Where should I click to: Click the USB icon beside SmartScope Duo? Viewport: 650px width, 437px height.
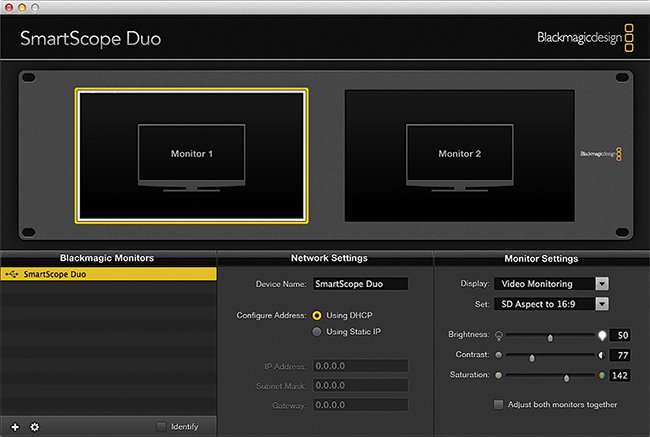tap(11, 272)
